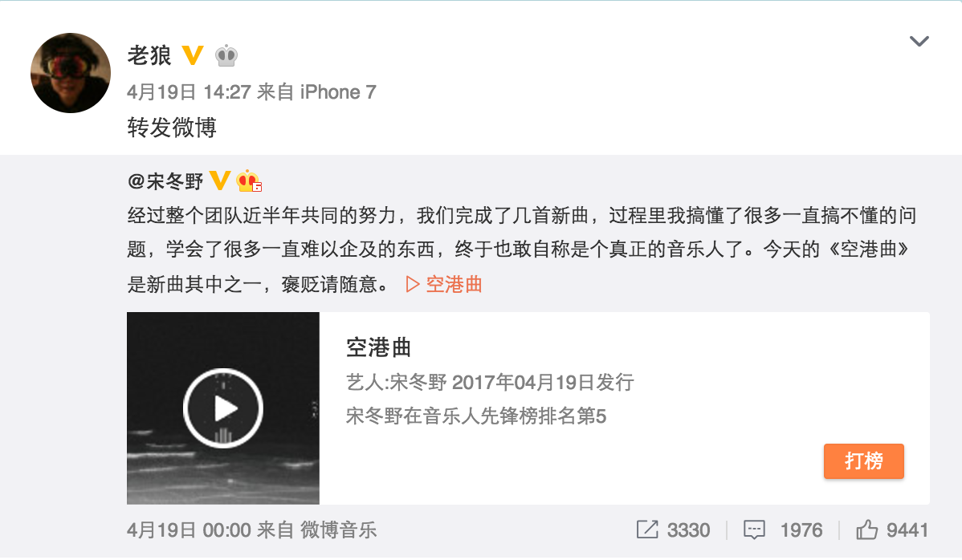
Task: Open the orange 空港曲 music link
Action: pos(454,284)
